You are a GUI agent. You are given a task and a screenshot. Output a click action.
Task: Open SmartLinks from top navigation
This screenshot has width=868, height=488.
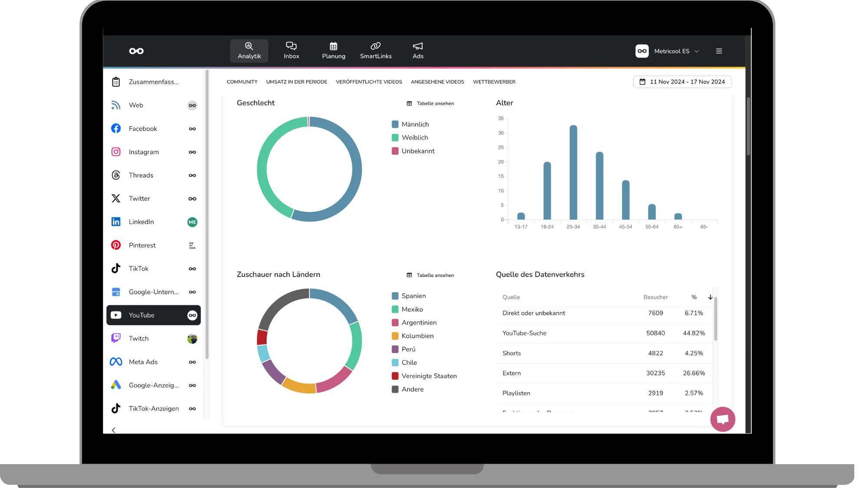375,51
